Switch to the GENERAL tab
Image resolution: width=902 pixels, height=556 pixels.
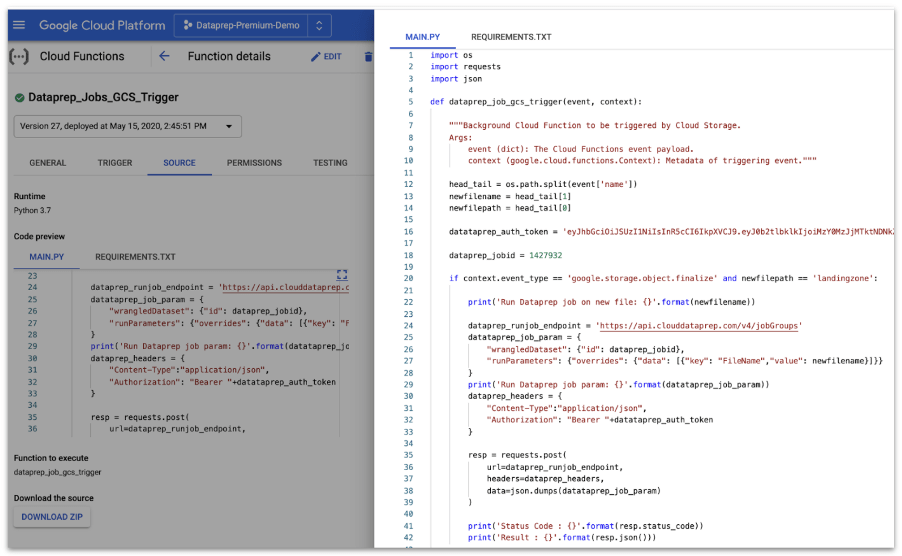tap(48, 163)
